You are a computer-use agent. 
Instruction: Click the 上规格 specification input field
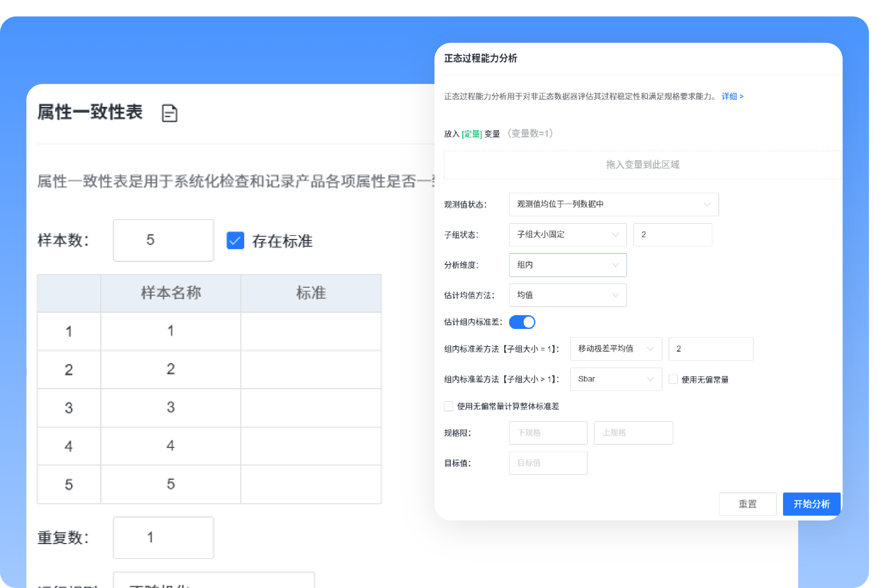click(x=633, y=433)
